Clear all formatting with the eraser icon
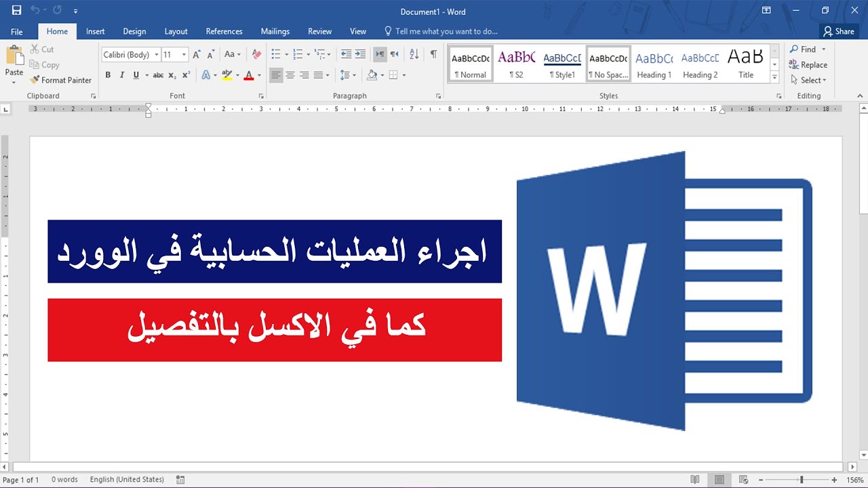868x488 pixels. [x=256, y=55]
